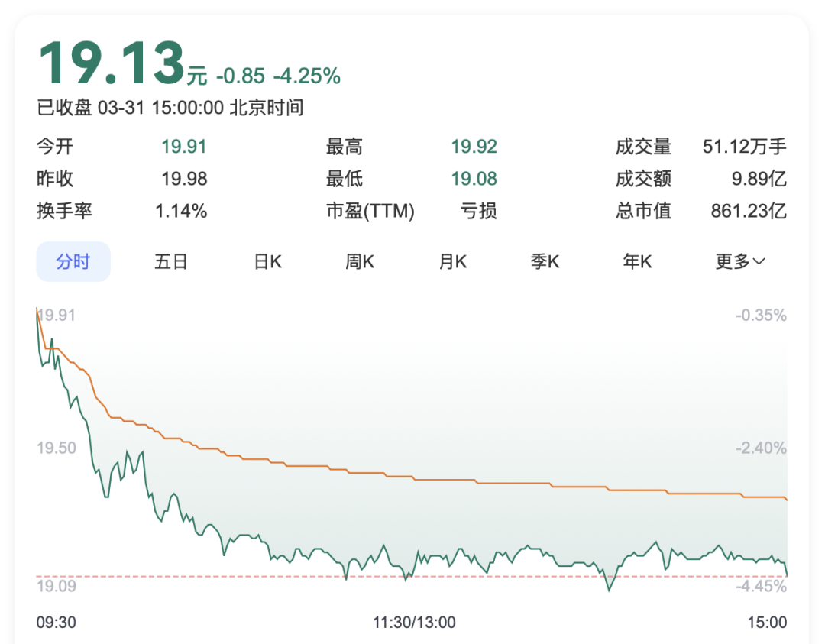Click the 今开 value 19.91
The width and height of the screenshot is (825, 644).
point(184,147)
